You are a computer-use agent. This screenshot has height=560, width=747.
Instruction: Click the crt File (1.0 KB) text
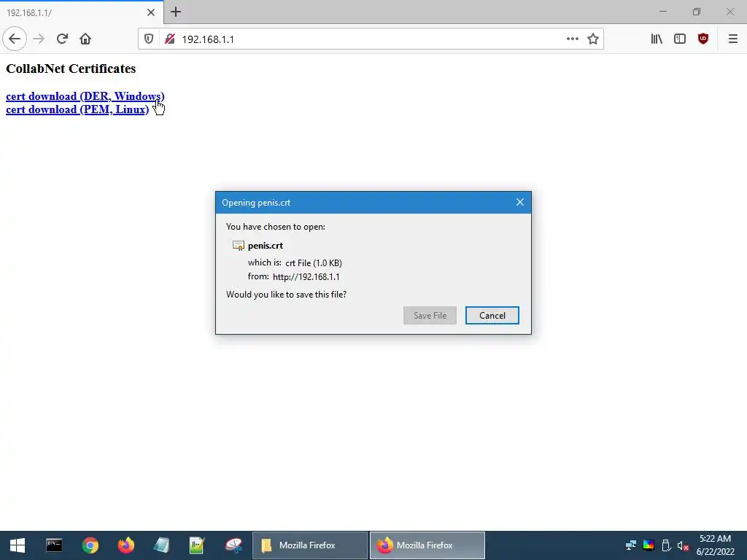point(314,262)
